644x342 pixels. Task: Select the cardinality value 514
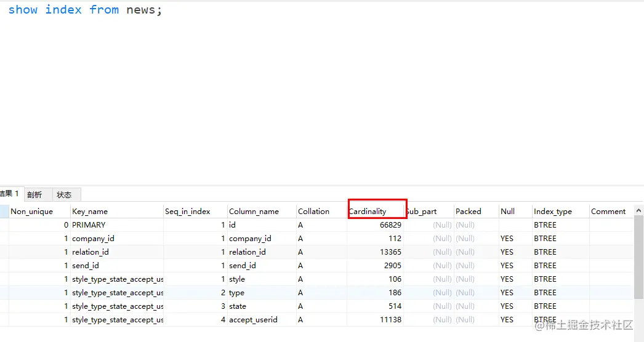tap(376, 306)
